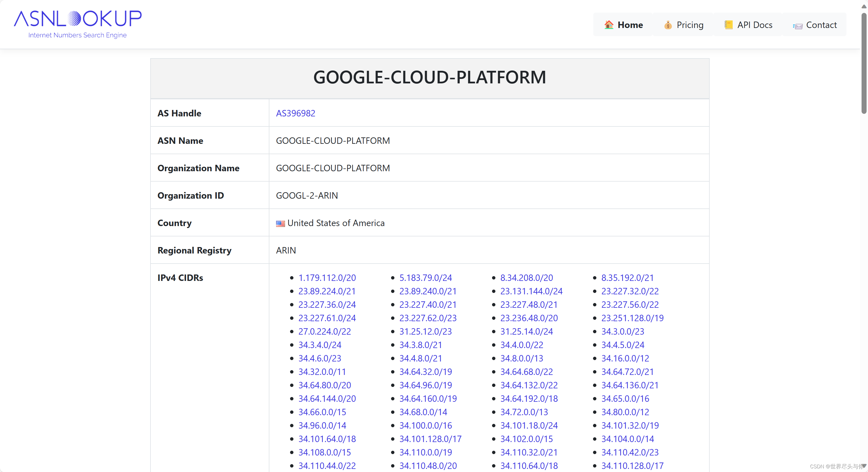Select CIDR 34.3.4.0/24
The width and height of the screenshot is (868, 472).
(x=320, y=345)
